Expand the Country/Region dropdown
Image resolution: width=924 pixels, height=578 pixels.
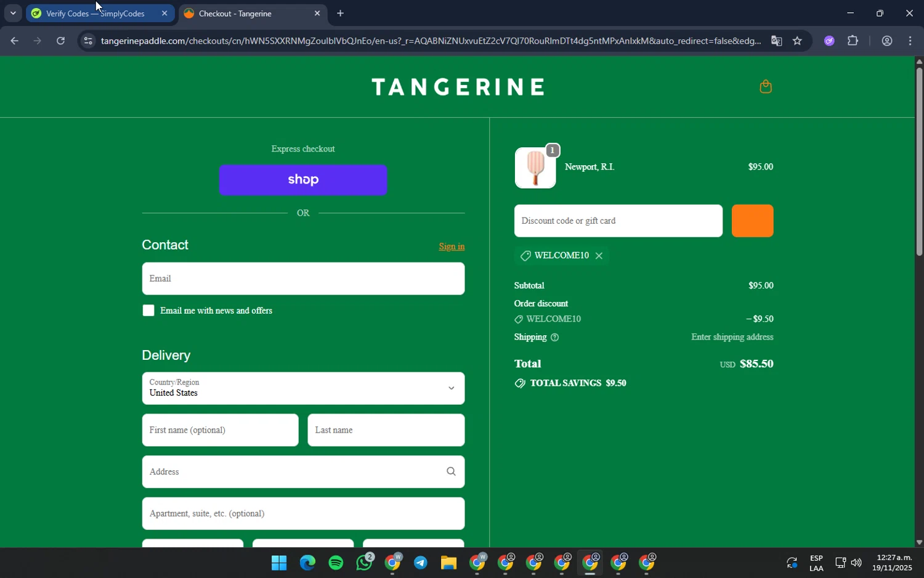303,388
